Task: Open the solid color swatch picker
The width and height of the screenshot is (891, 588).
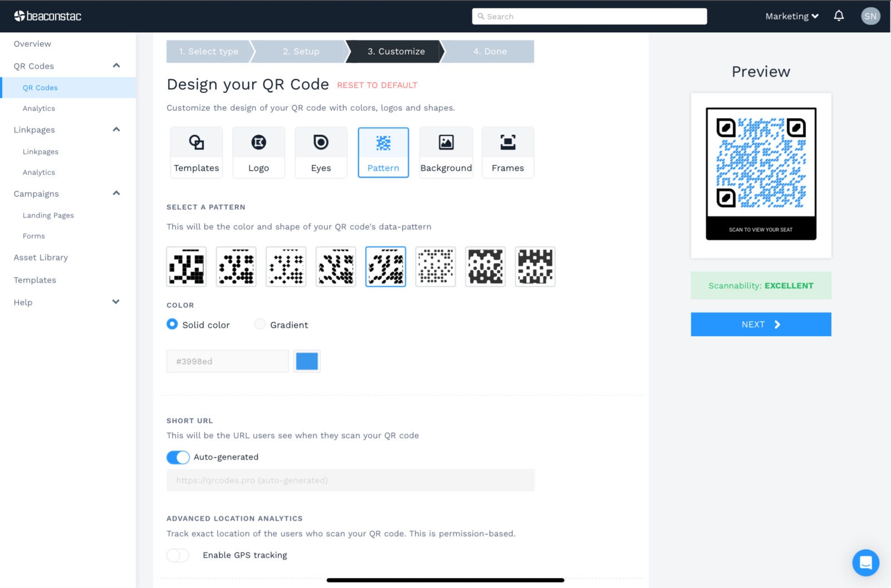Action: click(x=306, y=361)
